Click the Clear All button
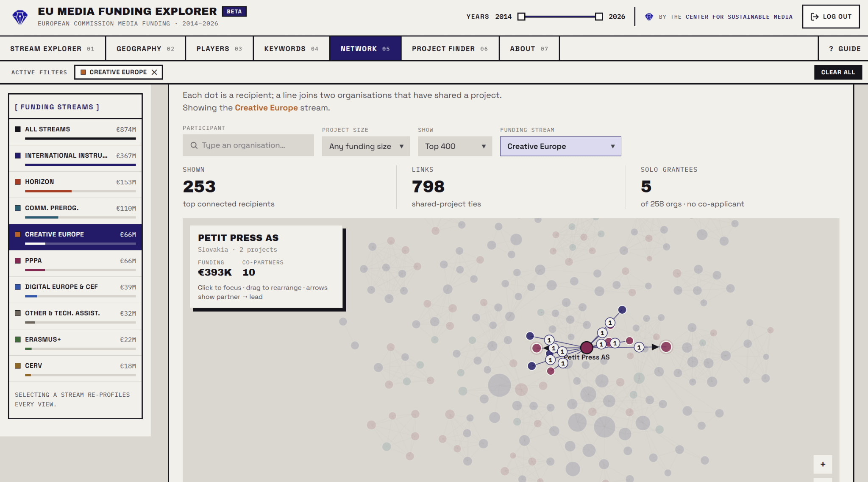 [x=838, y=72]
